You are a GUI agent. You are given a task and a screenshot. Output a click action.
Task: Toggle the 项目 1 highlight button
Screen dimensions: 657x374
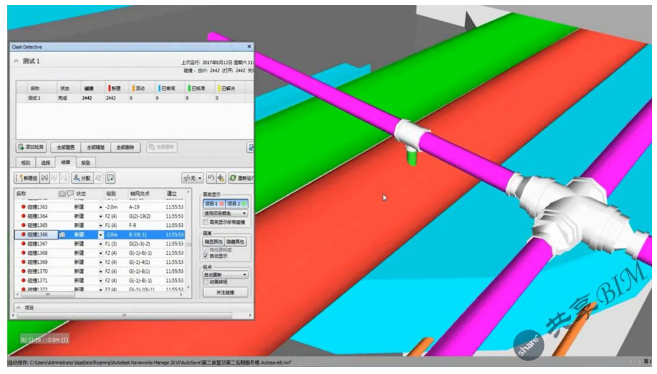214,204
